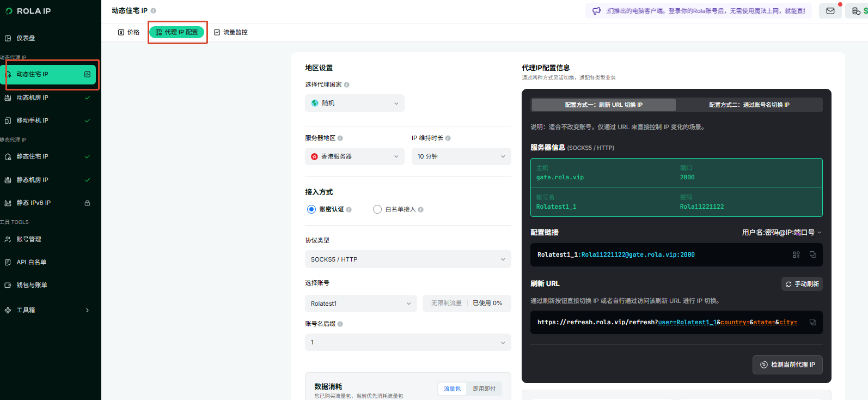Switch to 配置方式二 account switching tab
868x400 pixels.
coord(749,105)
